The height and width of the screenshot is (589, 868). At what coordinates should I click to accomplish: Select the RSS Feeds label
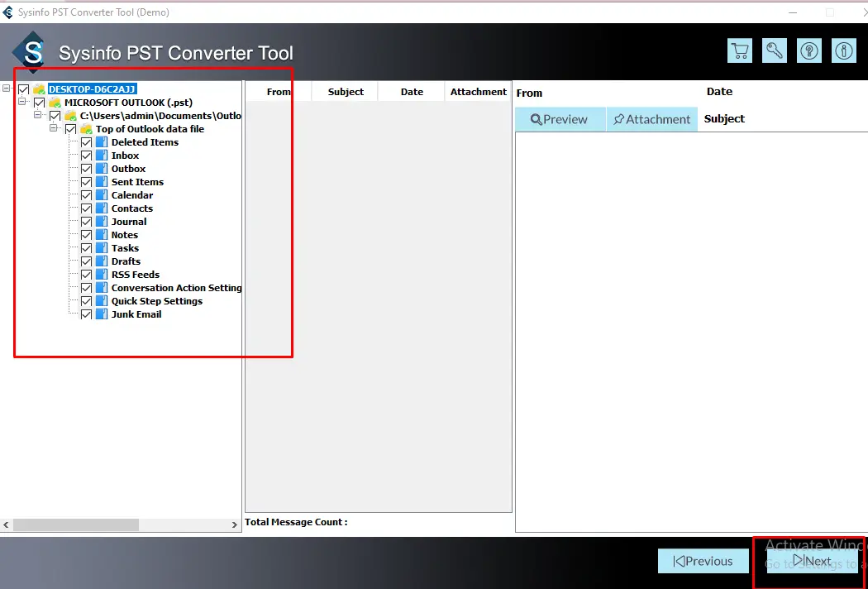pos(135,275)
